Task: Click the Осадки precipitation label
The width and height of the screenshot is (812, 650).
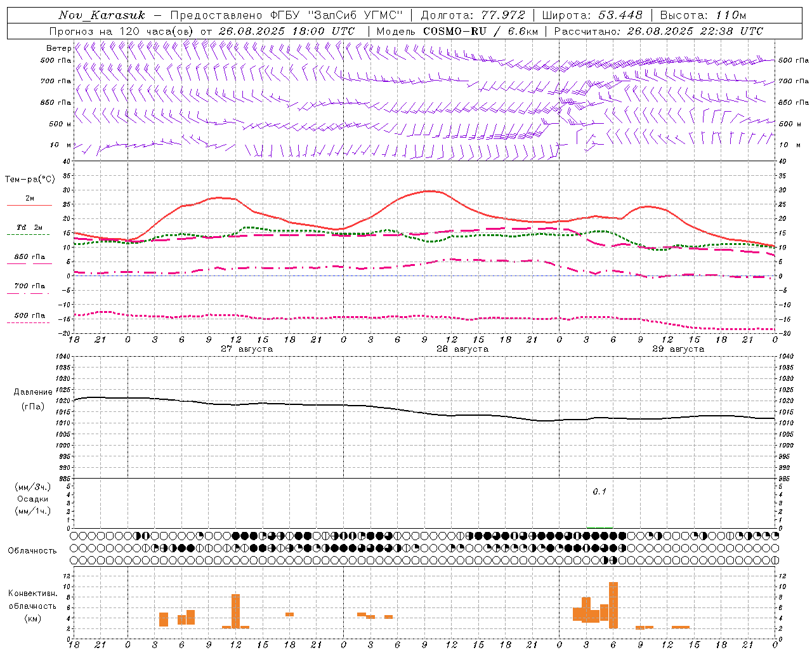Action: tap(32, 499)
